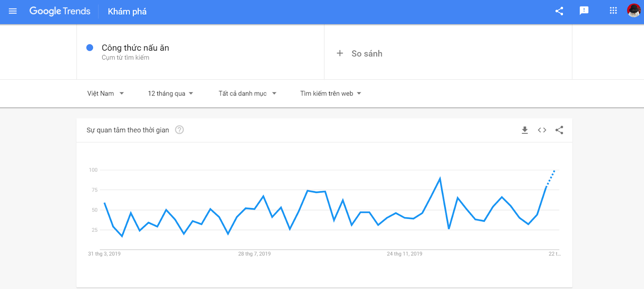Open the hamburger main menu
This screenshot has height=289, width=644.
pos(13,11)
